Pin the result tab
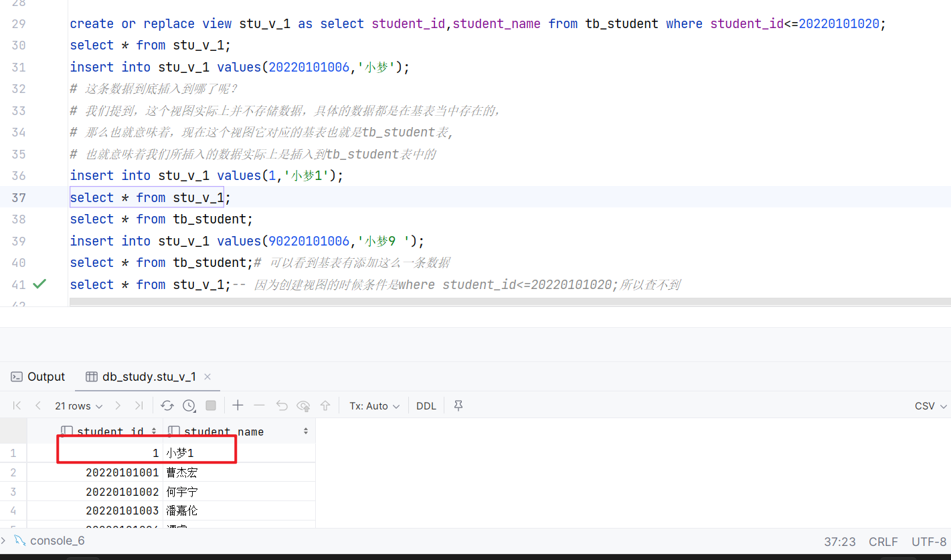Image resolution: width=951 pixels, height=560 pixels. point(458,405)
